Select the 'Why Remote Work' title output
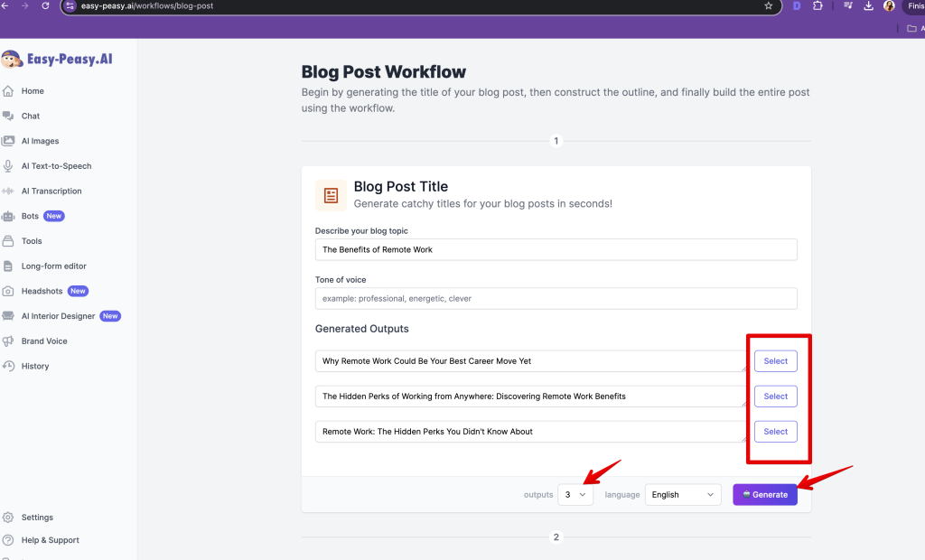The height and width of the screenshot is (560, 925). pos(775,361)
